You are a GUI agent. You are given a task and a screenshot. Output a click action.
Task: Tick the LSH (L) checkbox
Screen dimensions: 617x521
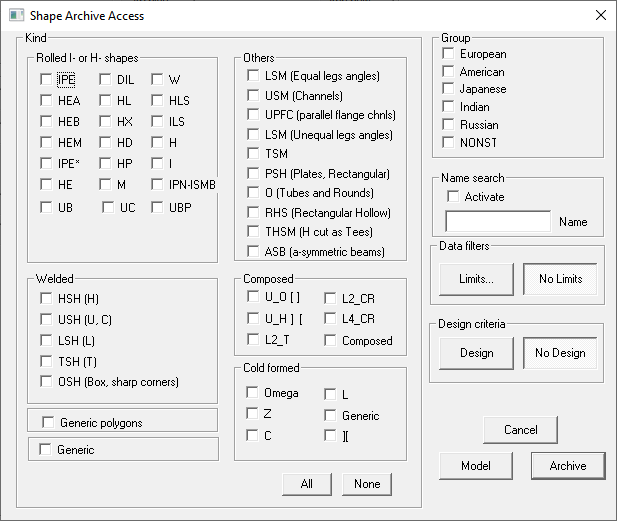pos(46,340)
